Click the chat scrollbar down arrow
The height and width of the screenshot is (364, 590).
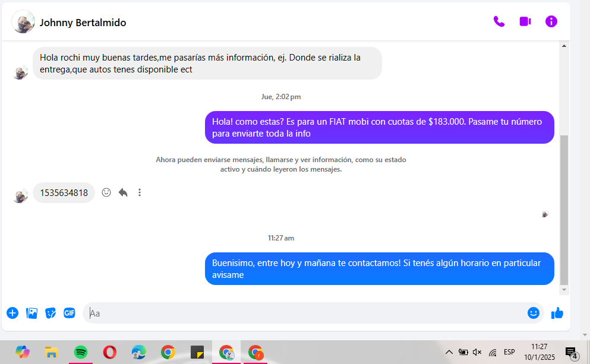pos(564,290)
